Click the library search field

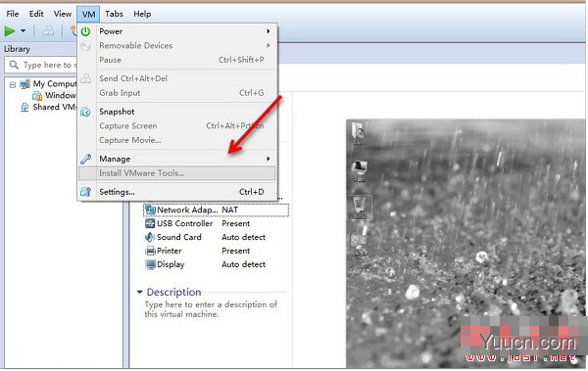pyautogui.click(x=40, y=65)
